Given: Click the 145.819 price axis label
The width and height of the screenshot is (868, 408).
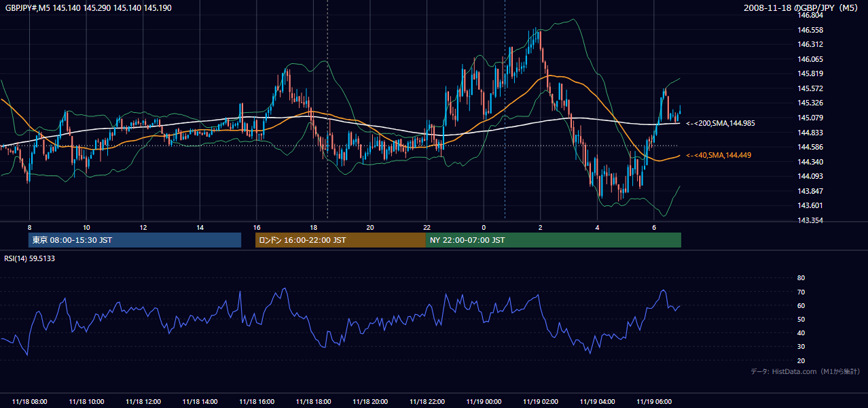Looking at the screenshot, I should point(810,74).
